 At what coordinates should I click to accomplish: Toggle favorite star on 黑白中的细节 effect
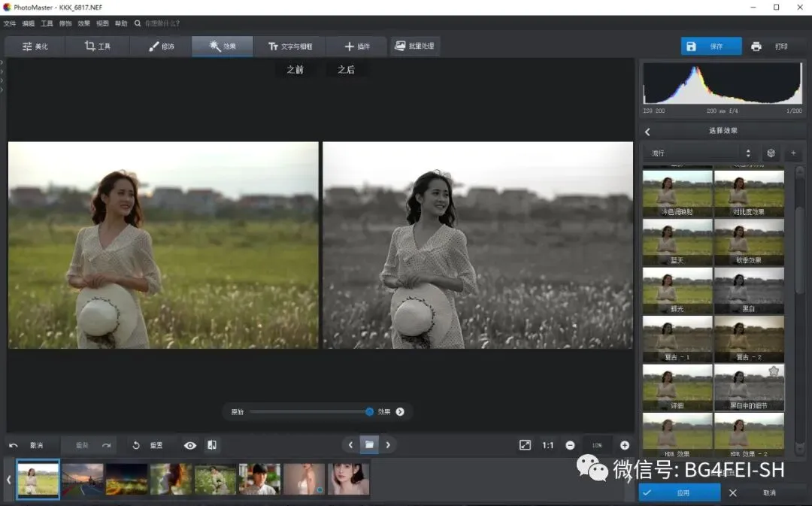(x=774, y=371)
